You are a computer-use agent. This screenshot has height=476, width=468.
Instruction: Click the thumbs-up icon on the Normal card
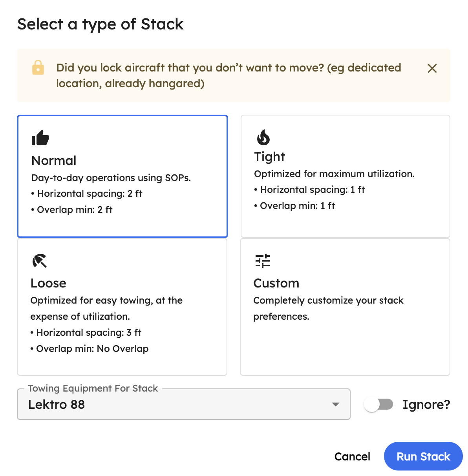[40, 138]
